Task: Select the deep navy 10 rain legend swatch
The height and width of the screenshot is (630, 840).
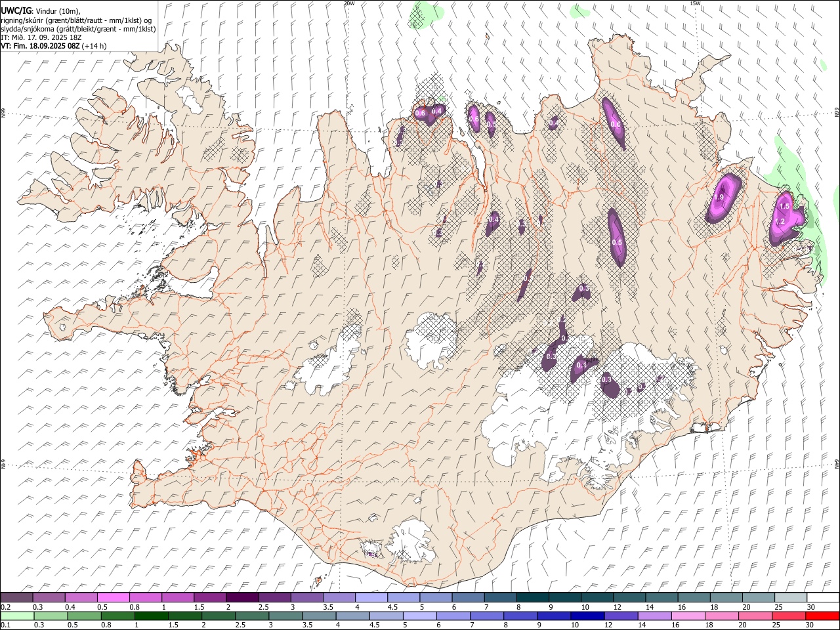Action: 587,616
